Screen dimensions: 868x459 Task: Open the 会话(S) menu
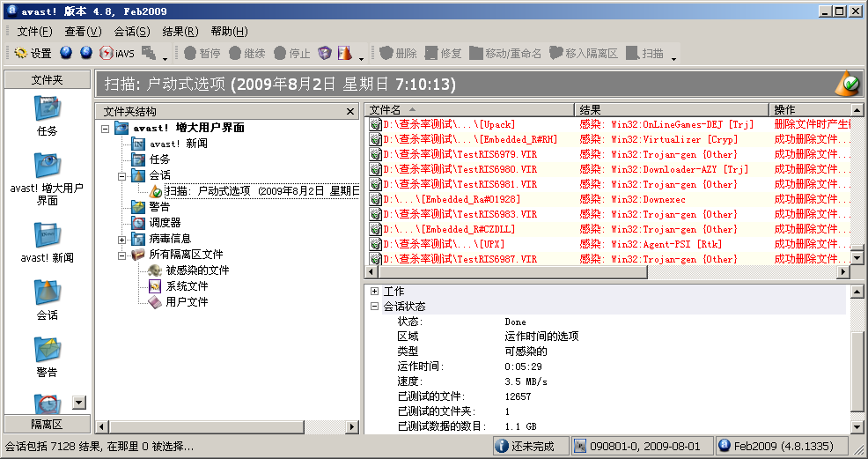click(132, 32)
